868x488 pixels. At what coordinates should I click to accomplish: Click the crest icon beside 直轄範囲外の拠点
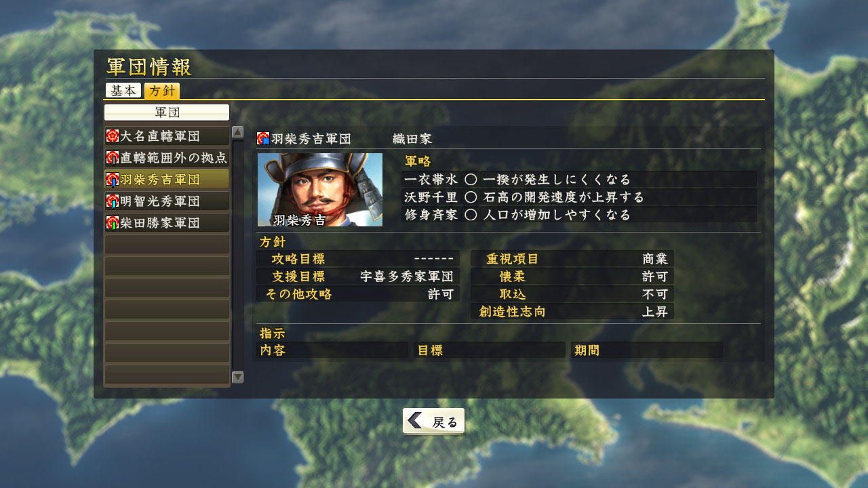tap(113, 158)
